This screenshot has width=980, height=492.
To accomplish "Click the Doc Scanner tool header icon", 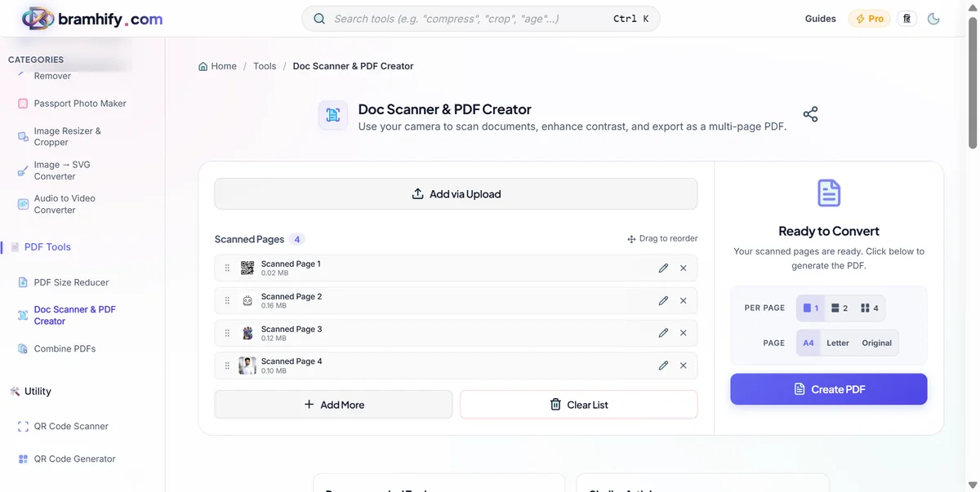I will click(332, 115).
